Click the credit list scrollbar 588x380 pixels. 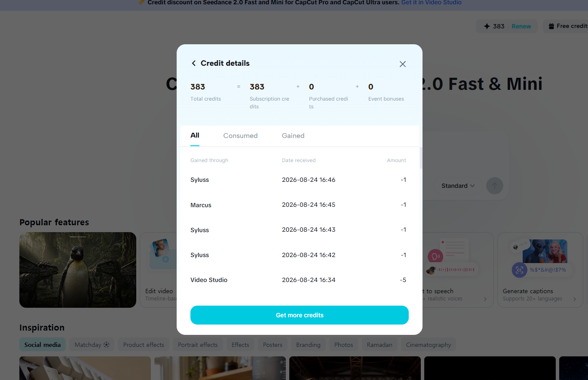(x=421, y=158)
